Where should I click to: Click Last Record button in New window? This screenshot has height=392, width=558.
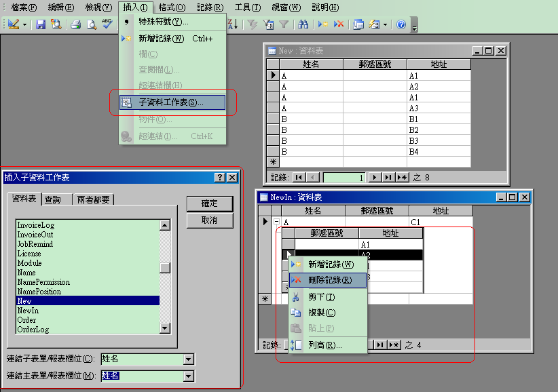pyautogui.click(x=388, y=177)
